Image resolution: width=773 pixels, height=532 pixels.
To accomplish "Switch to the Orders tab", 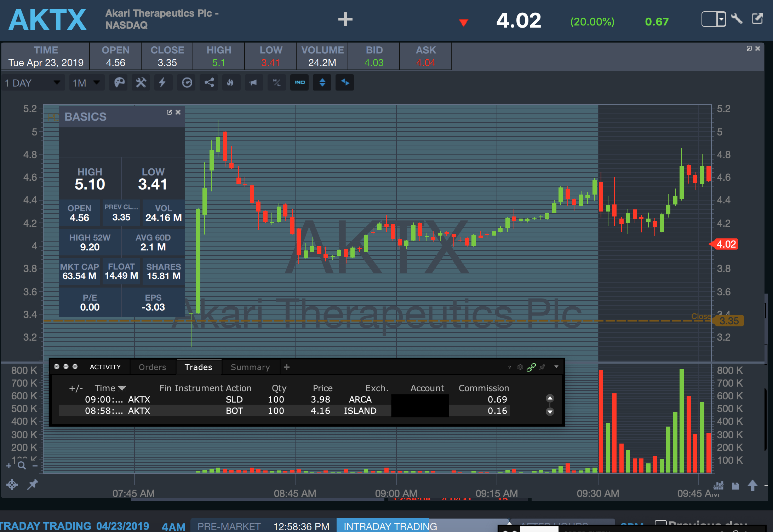I will (152, 367).
